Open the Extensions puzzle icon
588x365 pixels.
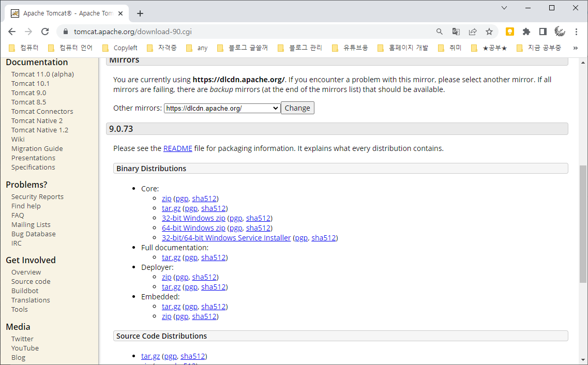526,32
